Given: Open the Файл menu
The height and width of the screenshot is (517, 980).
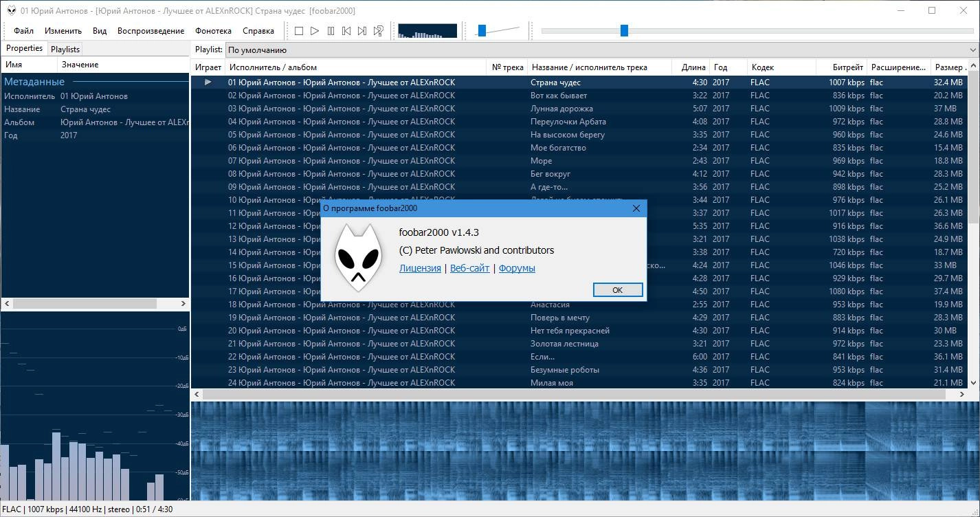Looking at the screenshot, I should click(23, 31).
